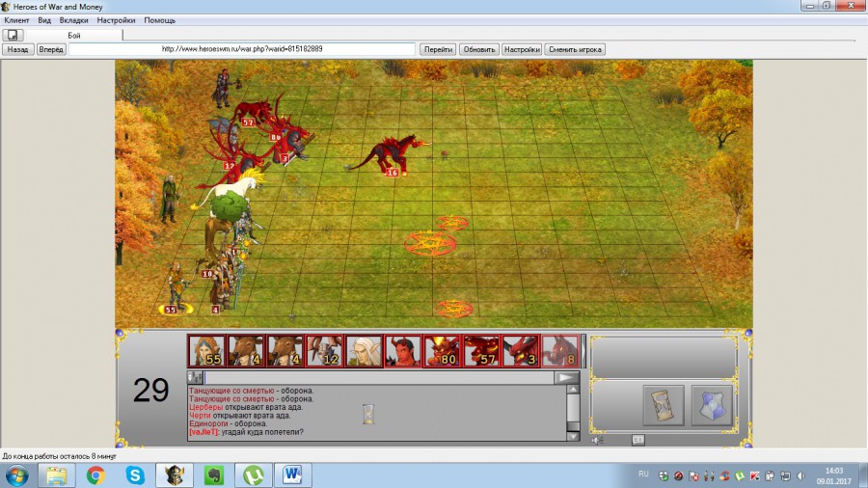The width and height of the screenshot is (868, 488).
Task: Click the chat channel icon left of input
Action: coord(196,377)
